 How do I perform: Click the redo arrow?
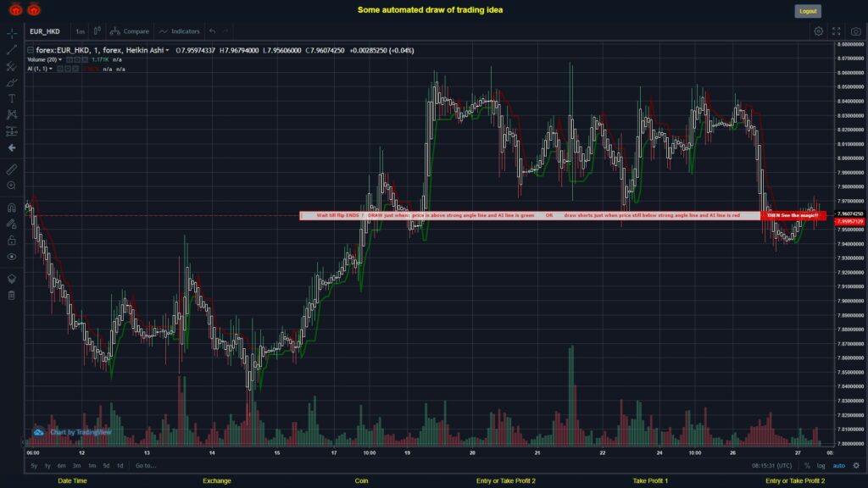[x=225, y=31]
